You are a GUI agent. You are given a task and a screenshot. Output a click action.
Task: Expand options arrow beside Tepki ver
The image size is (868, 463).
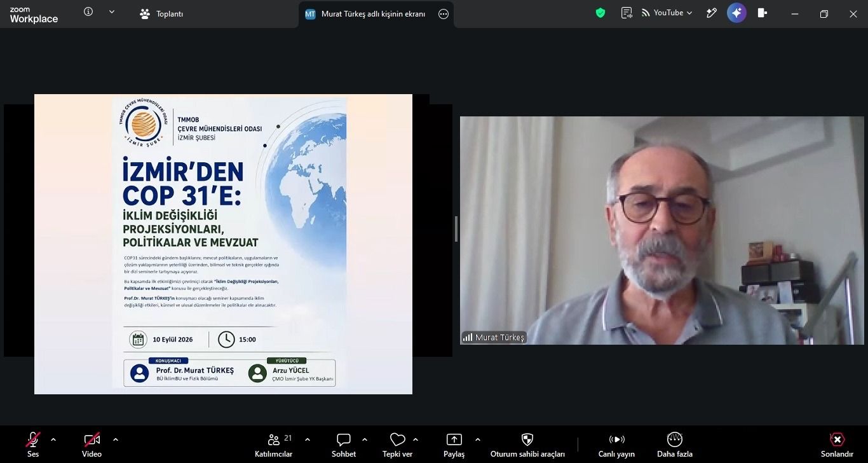point(416,439)
